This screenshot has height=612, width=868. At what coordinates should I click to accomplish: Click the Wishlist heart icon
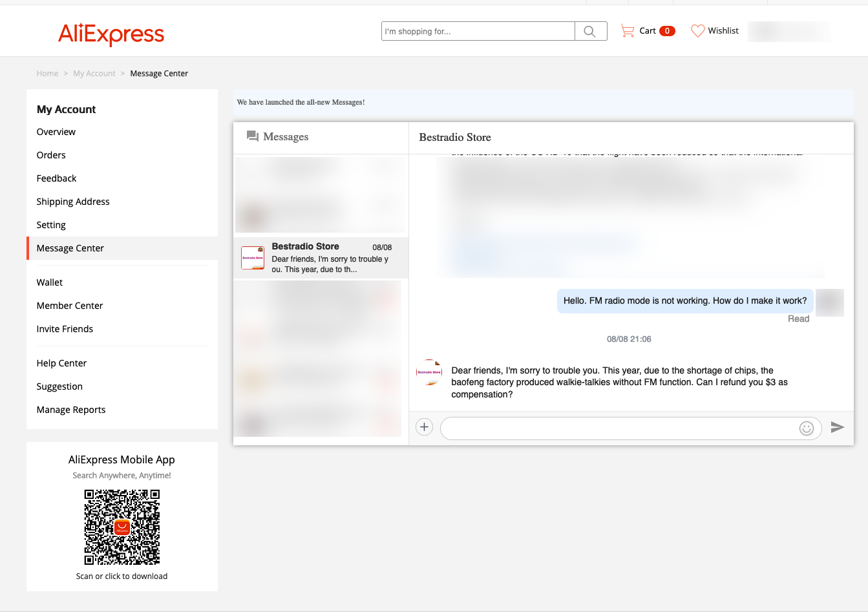pos(697,30)
